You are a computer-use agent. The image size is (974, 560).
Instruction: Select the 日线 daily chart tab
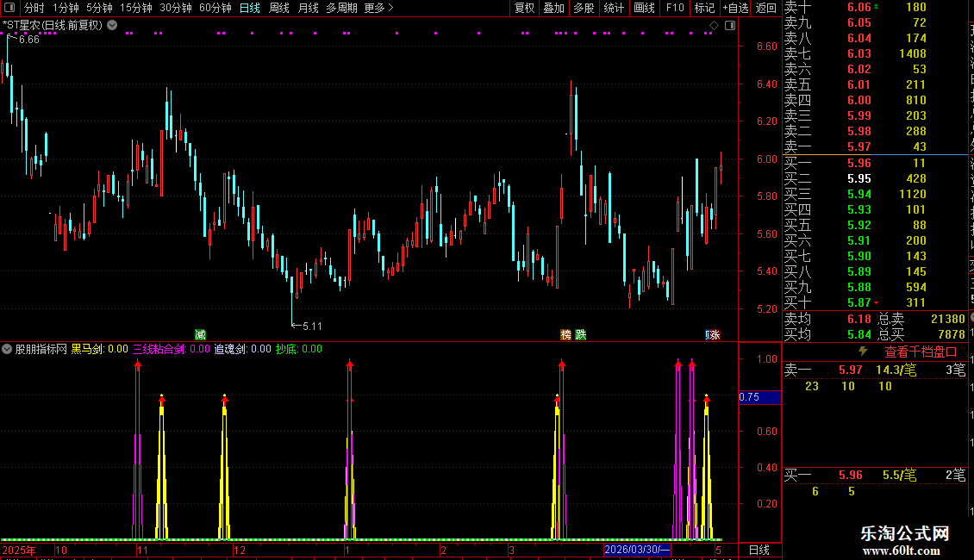click(250, 8)
